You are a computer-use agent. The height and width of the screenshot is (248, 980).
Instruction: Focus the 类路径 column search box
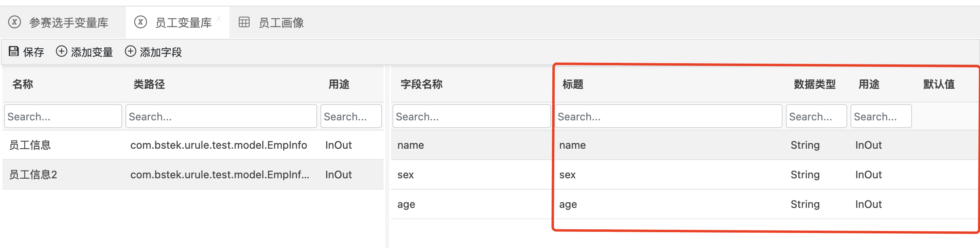pos(221,116)
